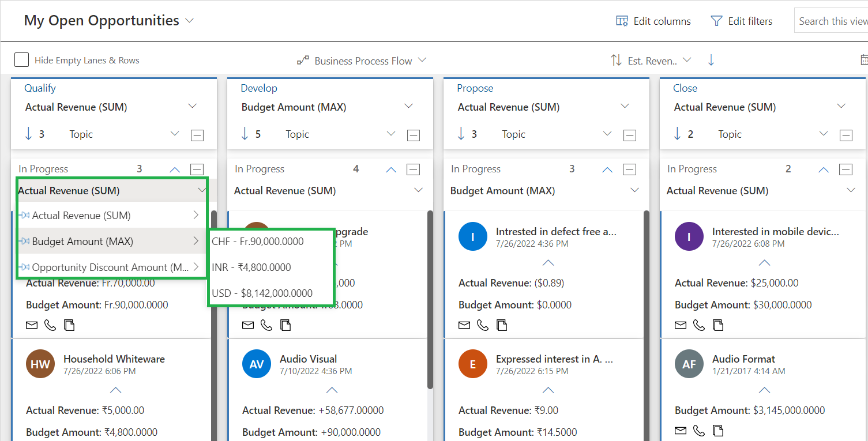Viewport: 868px width, 441px height.
Task: Collapse the Close In Progress lane with the chevron
Action: tap(823, 169)
